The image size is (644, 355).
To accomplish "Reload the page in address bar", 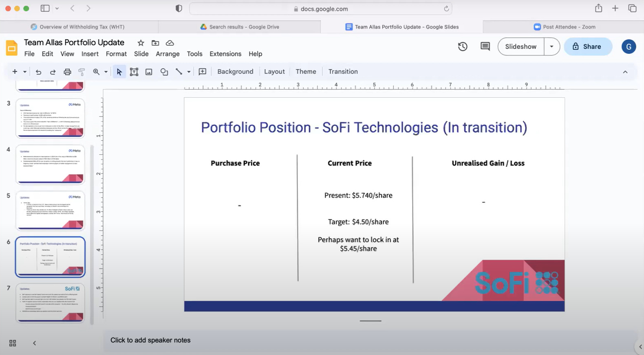I will point(446,9).
